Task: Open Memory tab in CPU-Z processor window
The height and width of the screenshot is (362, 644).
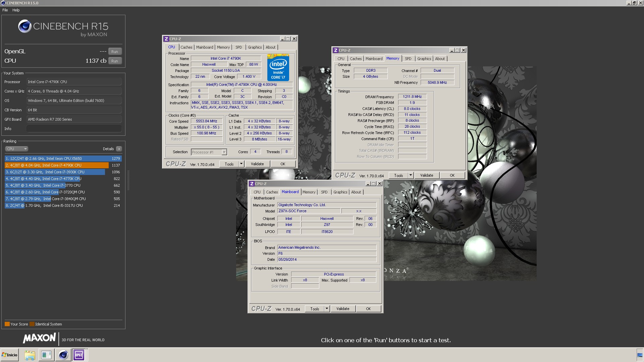Action: pos(223,47)
